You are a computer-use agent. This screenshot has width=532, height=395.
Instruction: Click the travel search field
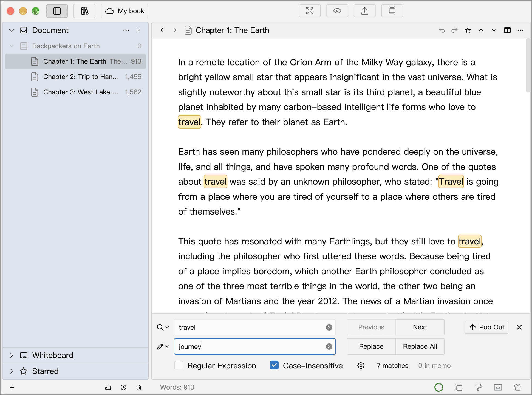[254, 327]
